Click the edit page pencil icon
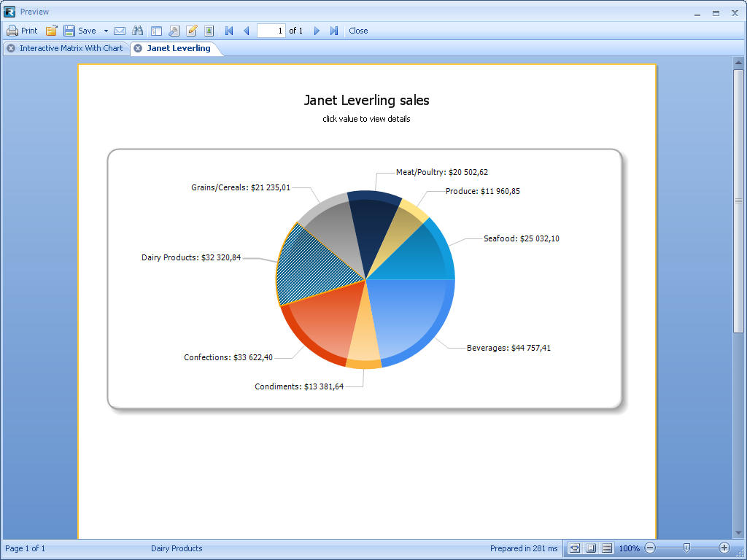 pyautogui.click(x=192, y=31)
